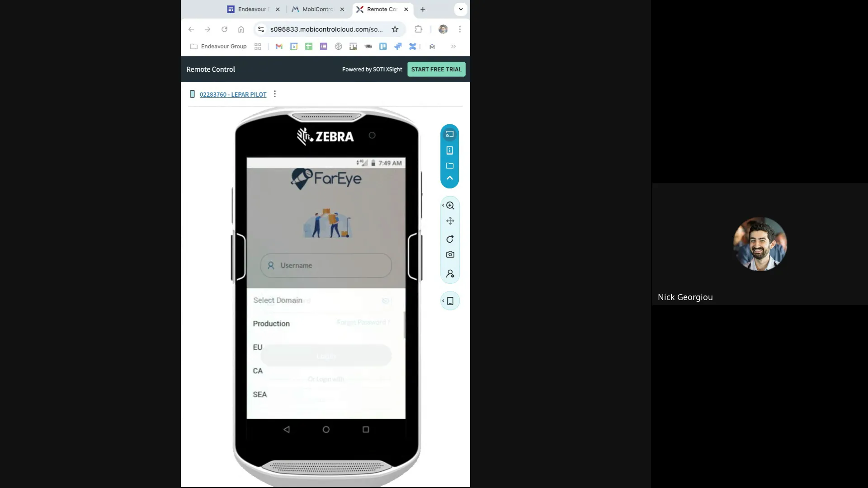Open the remote screen cast icon
868x488 pixels.
[x=449, y=134]
